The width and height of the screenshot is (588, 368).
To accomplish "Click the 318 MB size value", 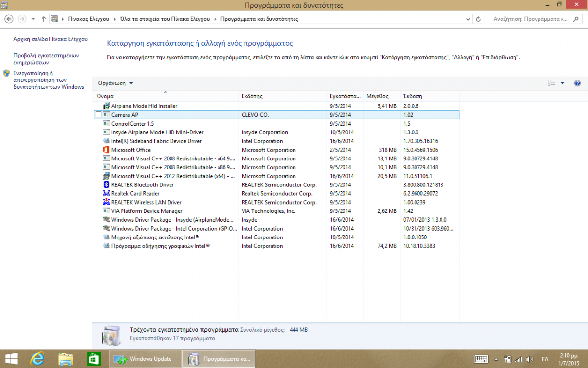I will [388, 150].
